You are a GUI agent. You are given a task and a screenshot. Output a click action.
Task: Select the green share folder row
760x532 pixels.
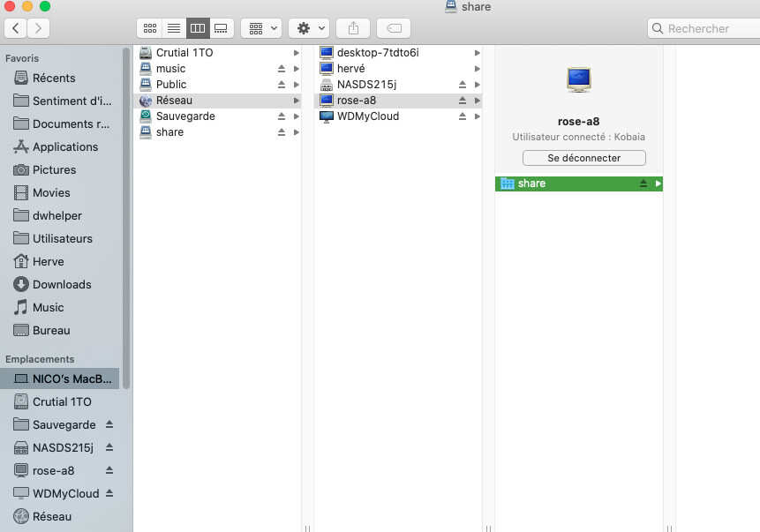565,184
